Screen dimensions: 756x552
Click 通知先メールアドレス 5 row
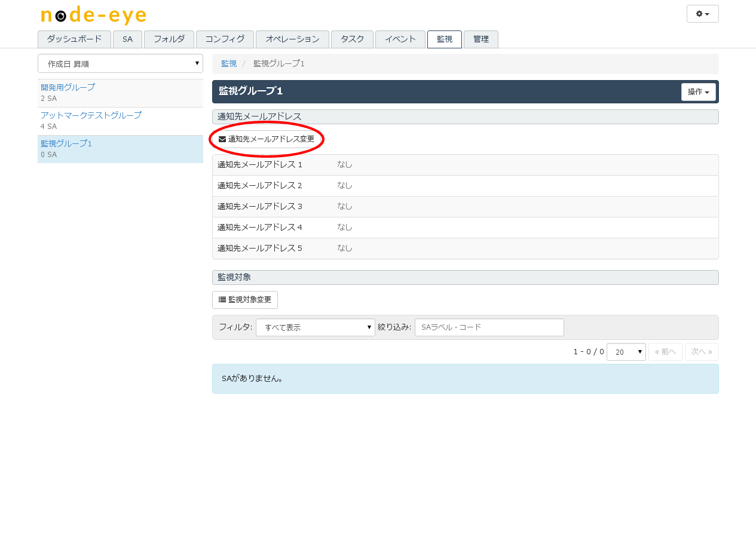pos(465,249)
